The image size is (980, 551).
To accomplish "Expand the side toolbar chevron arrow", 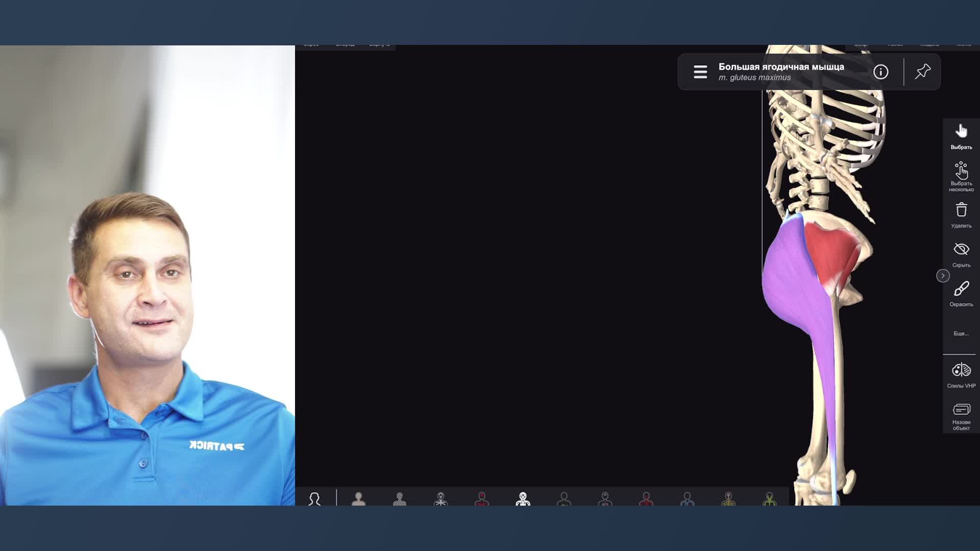I will (943, 275).
